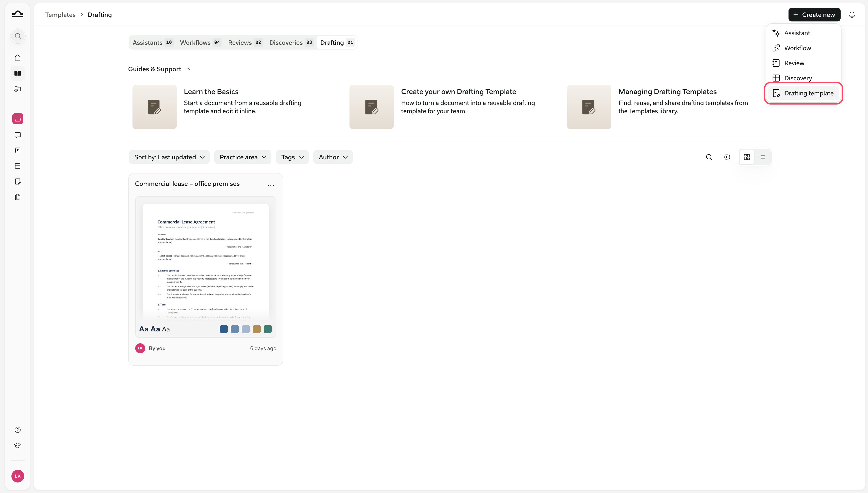Screen dimensions: 868x493
Task: Click the dark blue color swatch
Action: coord(224,329)
